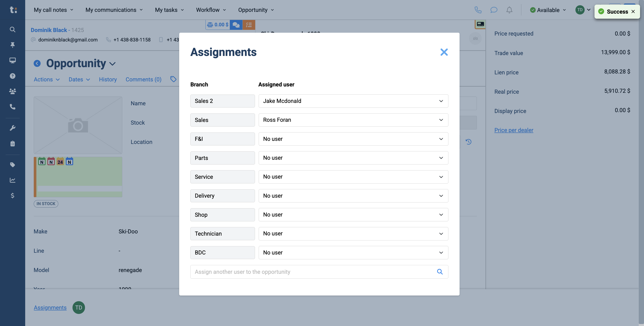Screen dimensions: 644x326
Task: Open the F&I assigned user dropdown
Action: point(353,139)
